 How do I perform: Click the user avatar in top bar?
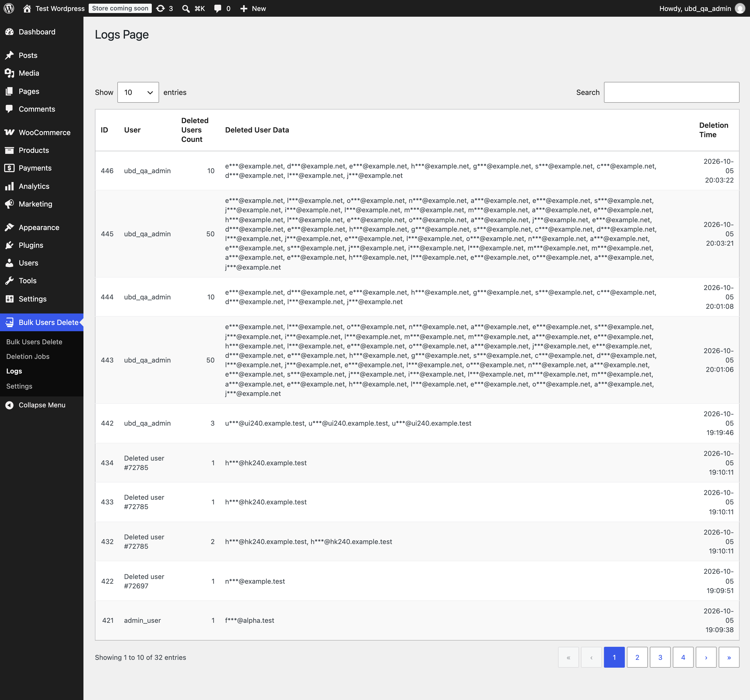point(740,8)
